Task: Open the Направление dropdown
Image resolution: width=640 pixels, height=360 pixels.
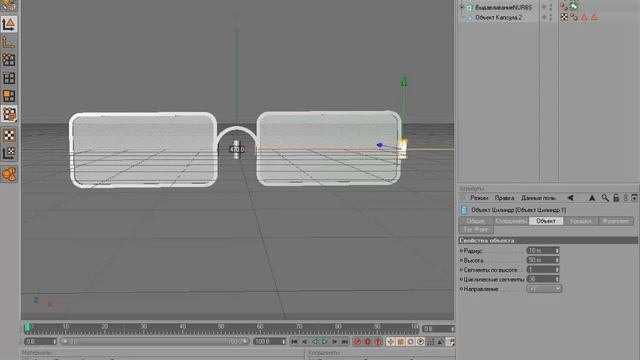Action: point(544,289)
